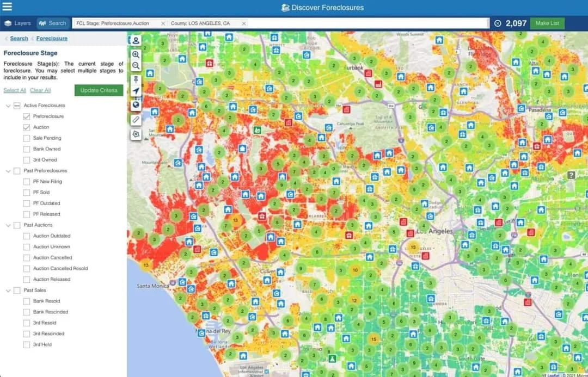Click the Update Criteria button
Image resolution: width=588 pixels, height=377 pixels.
[99, 91]
